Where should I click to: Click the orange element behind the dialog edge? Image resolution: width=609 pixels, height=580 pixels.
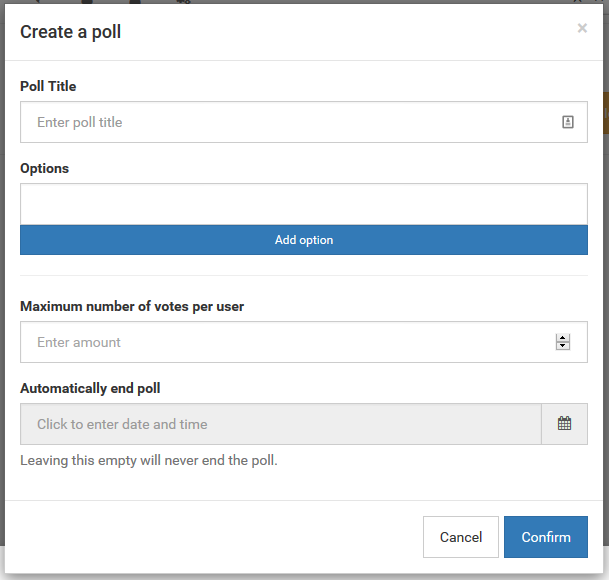click(605, 113)
